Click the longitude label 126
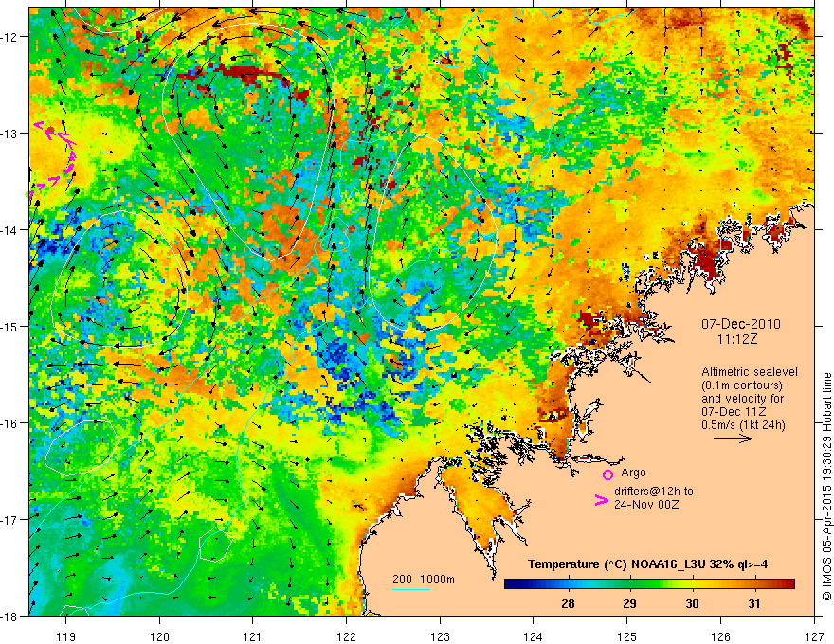Image resolution: width=834 pixels, height=644 pixels. [x=720, y=636]
